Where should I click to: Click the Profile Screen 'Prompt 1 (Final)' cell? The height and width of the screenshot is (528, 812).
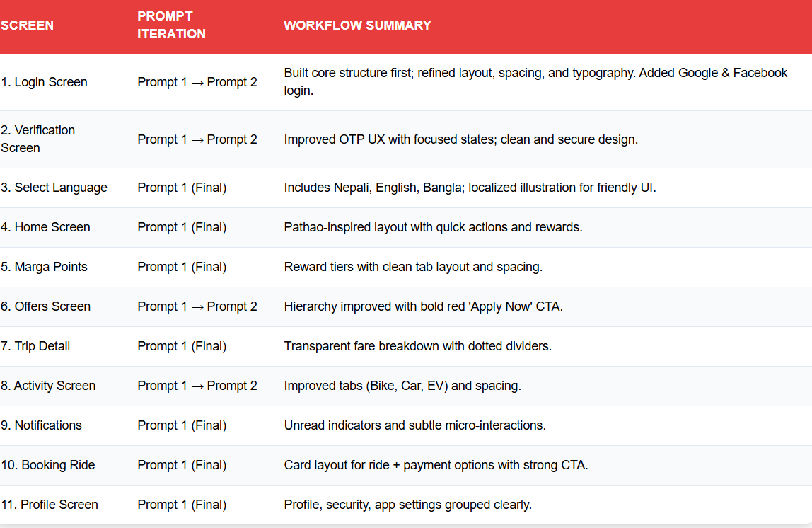coord(182,505)
